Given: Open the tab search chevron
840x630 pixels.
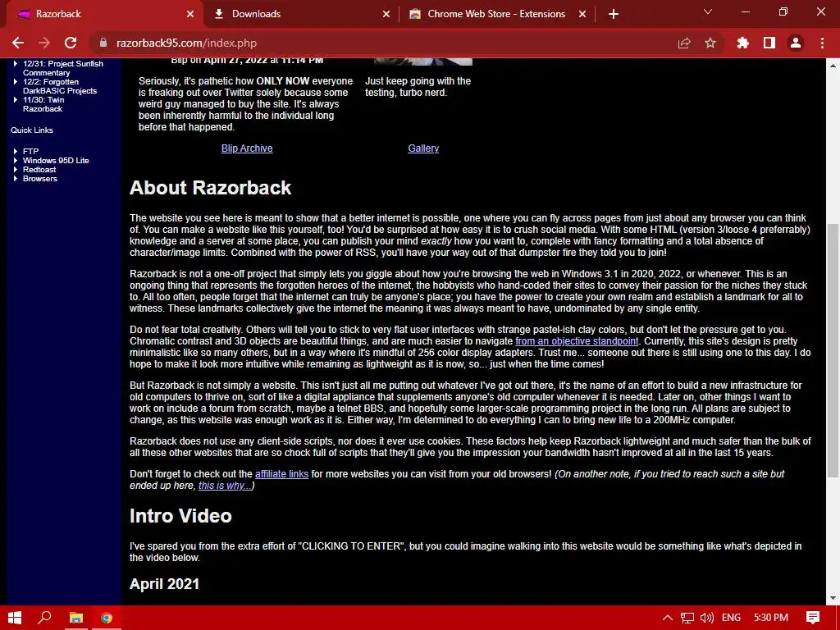Looking at the screenshot, I should (x=708, y=11).
